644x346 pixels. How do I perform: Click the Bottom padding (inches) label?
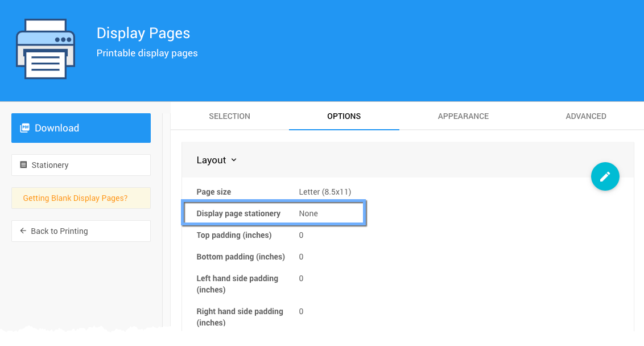(241, 257)
